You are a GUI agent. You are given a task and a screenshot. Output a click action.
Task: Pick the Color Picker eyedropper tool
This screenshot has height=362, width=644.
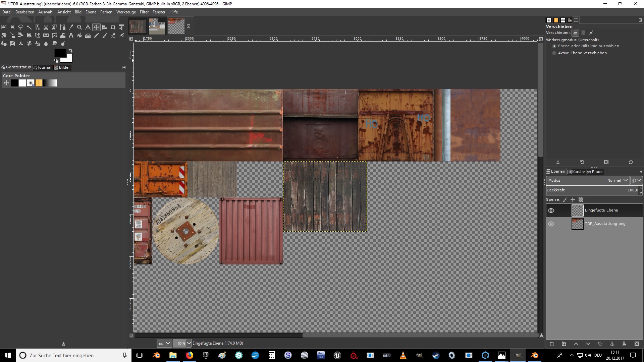pyautogui.click(x=71, y=27)
